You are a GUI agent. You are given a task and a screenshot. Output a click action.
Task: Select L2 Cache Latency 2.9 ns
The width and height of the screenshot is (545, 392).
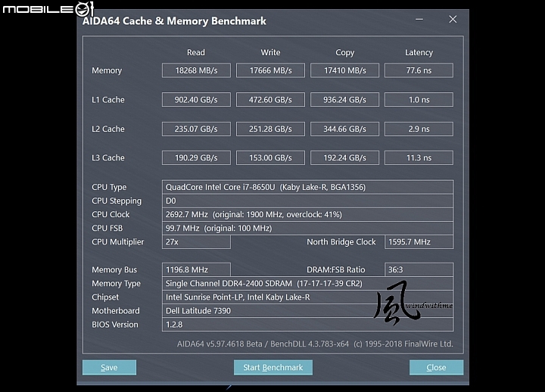coord(419,129)
